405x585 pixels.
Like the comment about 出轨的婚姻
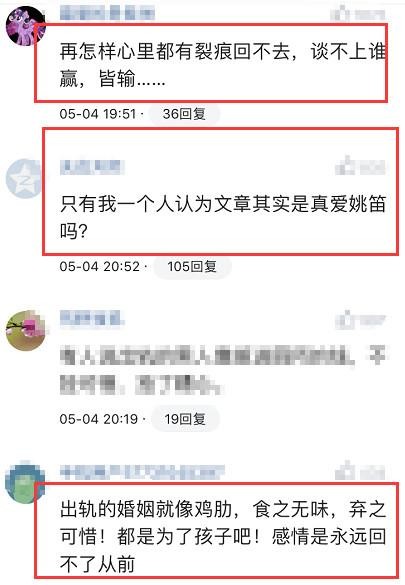pyautogui.click(x=361, y=472)
